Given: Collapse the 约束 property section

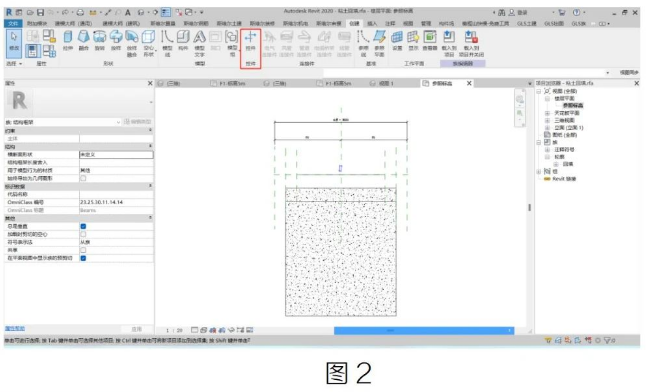Looking at the screenshot, I should point(150,131).
